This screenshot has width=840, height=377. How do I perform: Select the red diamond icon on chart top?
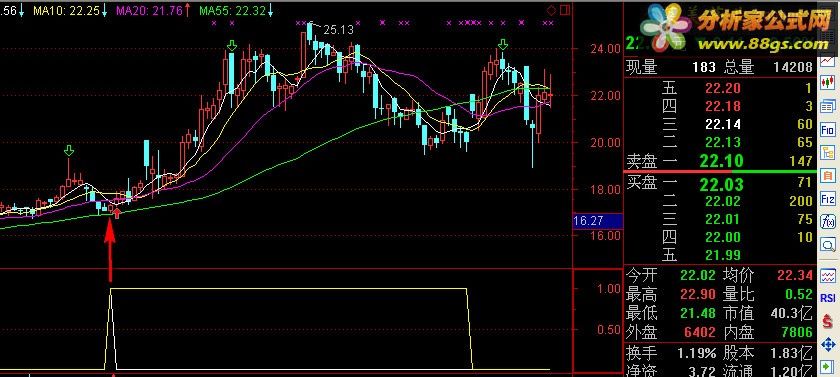(x=551, y=10)
